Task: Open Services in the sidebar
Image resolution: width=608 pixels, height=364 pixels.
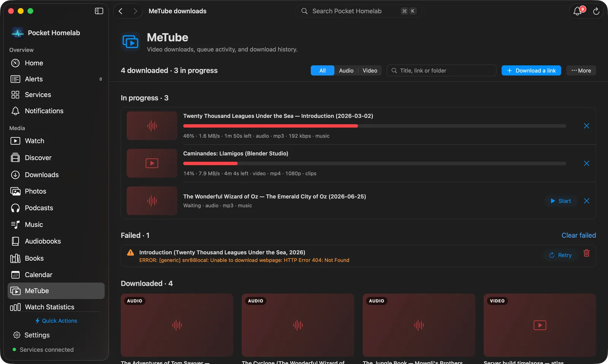Action: [x=56, y=95]
